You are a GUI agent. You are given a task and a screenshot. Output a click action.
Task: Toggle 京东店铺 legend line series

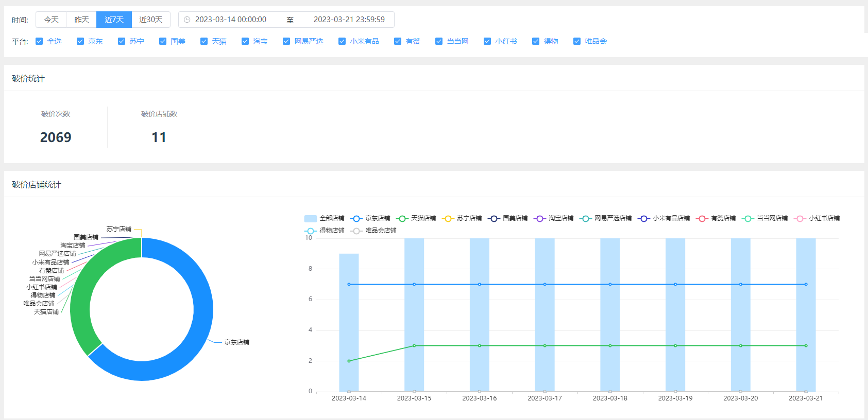[x=370, y=218]
